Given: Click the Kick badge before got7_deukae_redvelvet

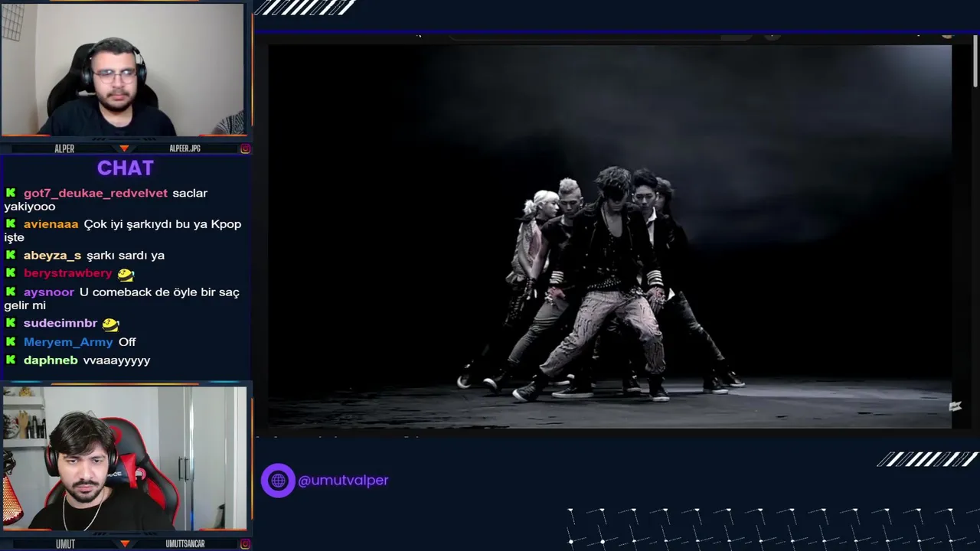Looking at the screenshot, I should [x=11, y=193].
